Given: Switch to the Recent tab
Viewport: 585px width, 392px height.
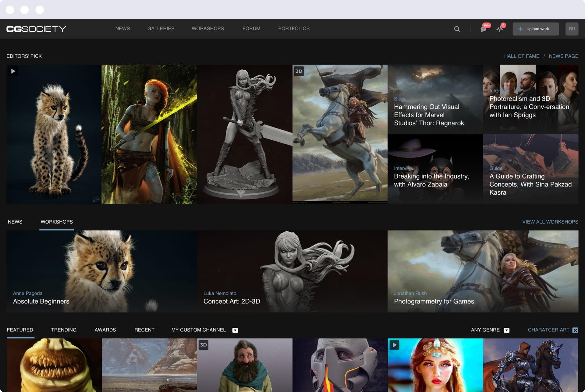Looking at the screenshot, I should [x=144, y=330].
